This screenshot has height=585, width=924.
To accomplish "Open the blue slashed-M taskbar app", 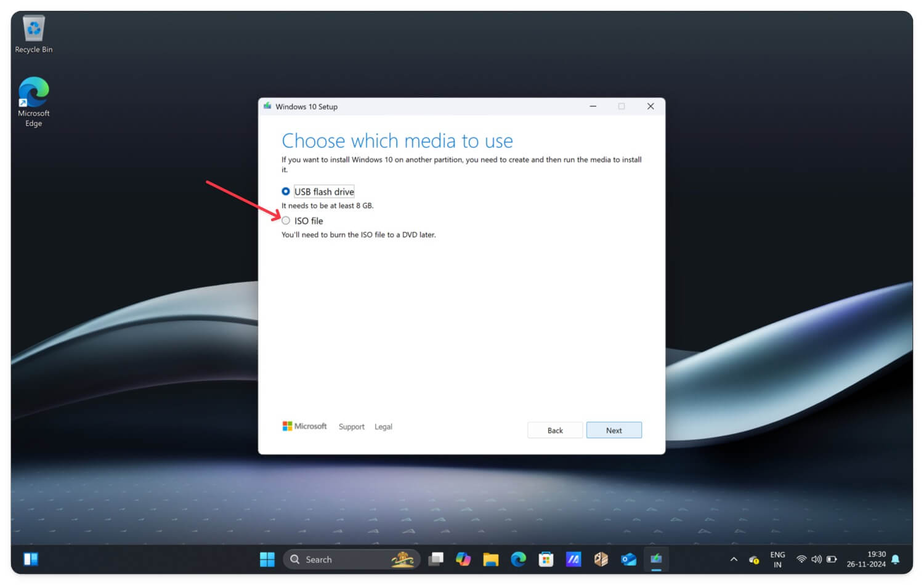I will pos(573,559).
